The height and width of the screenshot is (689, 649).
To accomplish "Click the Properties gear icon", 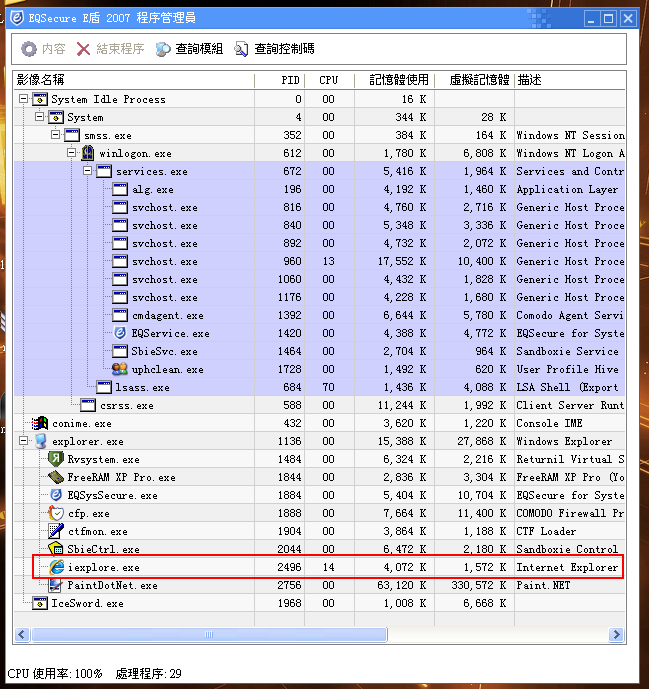I will click(x=29, y=49).
